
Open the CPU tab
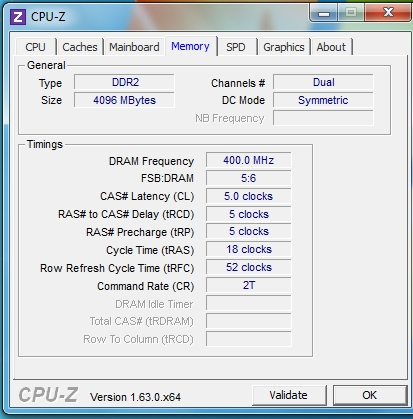[x=35, y=47]
